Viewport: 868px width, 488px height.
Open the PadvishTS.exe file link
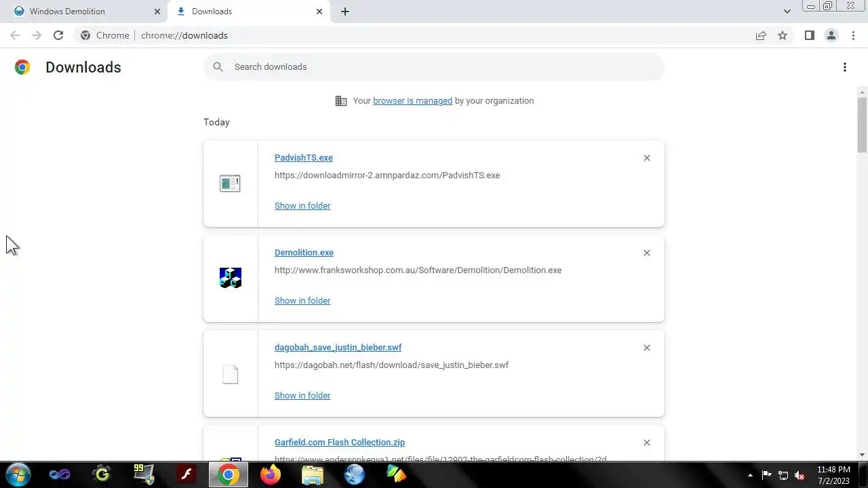pos(303,157)
